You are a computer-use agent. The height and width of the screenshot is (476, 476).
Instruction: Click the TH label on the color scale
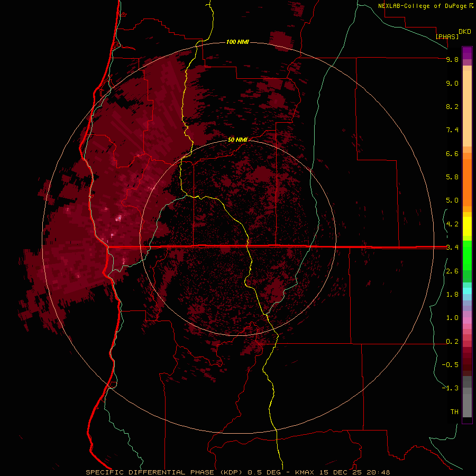(454, 411)
